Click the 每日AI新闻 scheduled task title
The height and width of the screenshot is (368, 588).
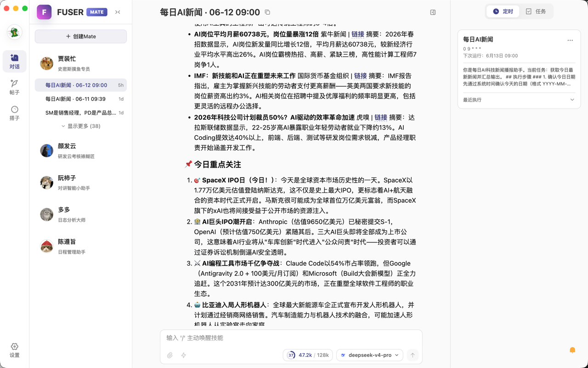coord(478,40)
